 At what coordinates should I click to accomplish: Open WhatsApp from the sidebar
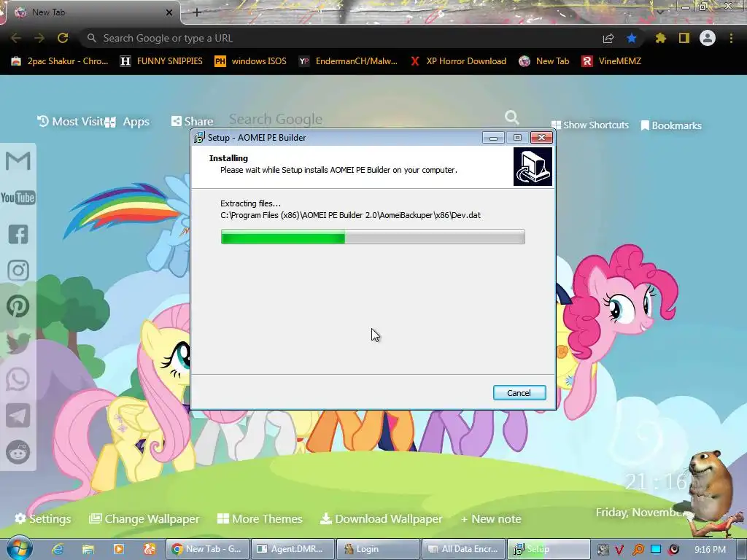tap(18, 379)
